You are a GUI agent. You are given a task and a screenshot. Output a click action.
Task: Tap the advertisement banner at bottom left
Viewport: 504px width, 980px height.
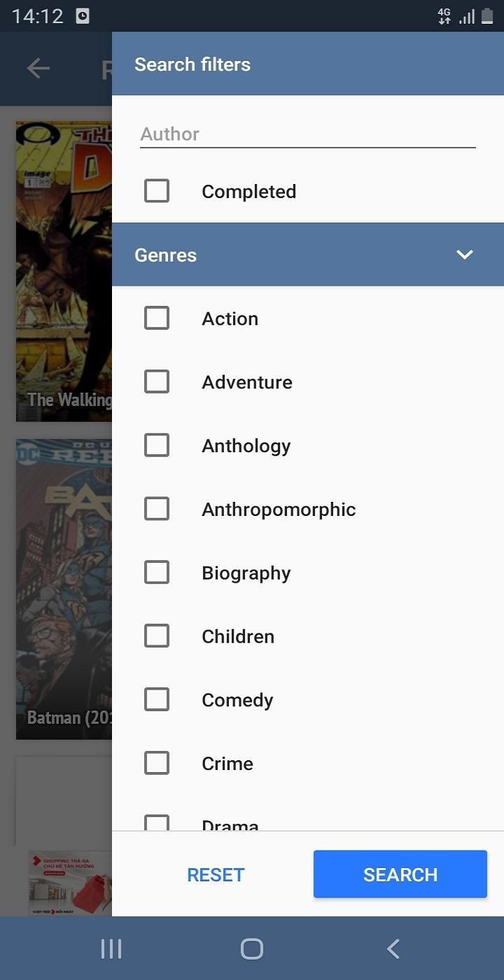click(70, 883)
